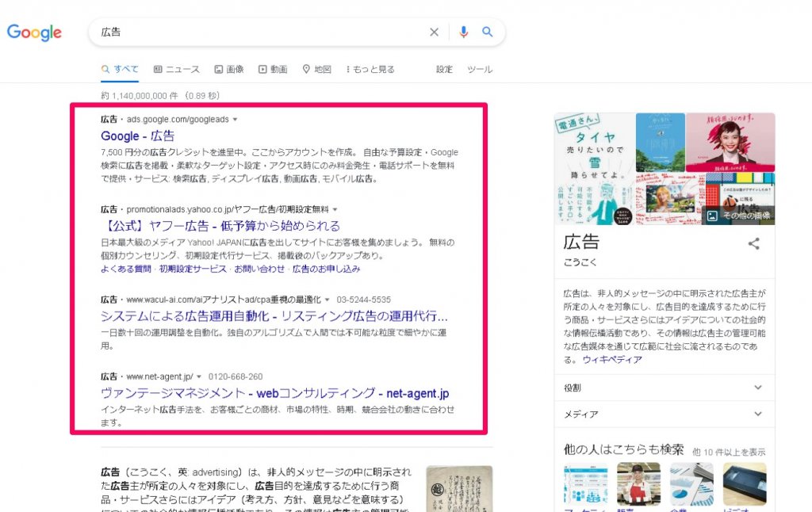Viewport: 812px width, 512px height.
Task: Open the Google - 広告 result
Action: (x=138, y=136)
